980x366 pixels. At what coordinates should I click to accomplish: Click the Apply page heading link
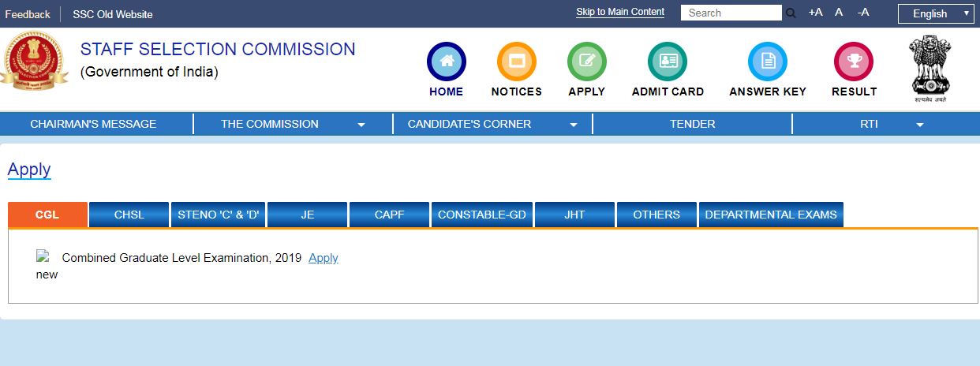point(29,170)
